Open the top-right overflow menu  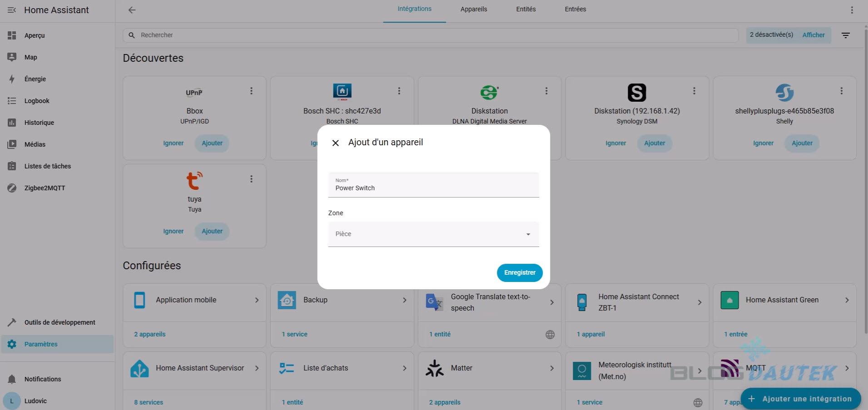tap(852, 10)
